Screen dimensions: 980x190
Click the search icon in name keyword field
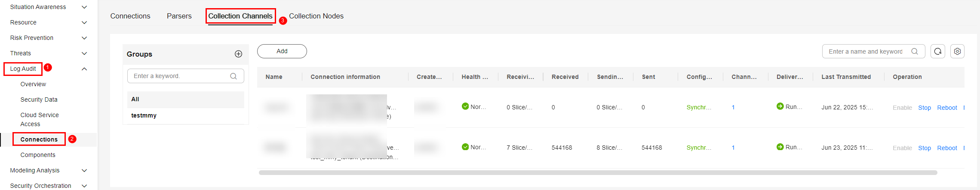[x=915, y=51]
